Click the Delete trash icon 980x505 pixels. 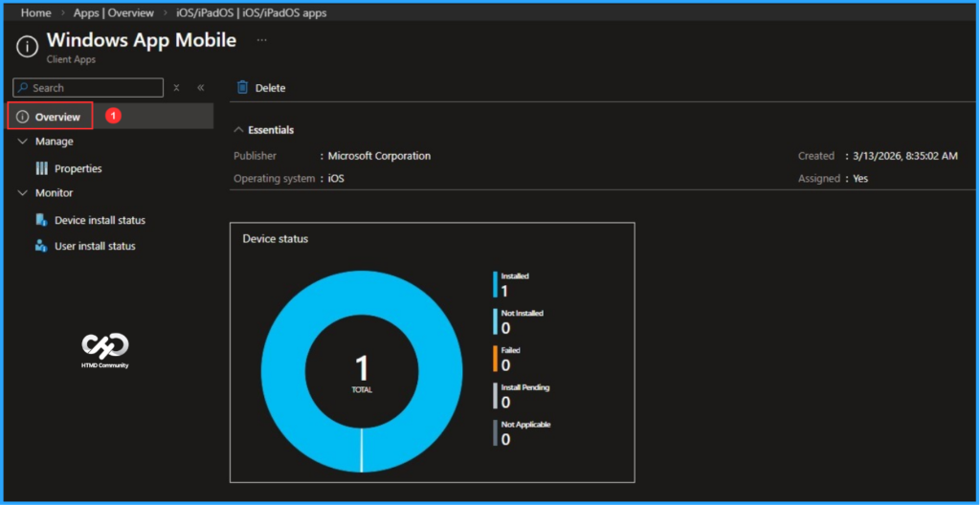(x=242, y=87)
